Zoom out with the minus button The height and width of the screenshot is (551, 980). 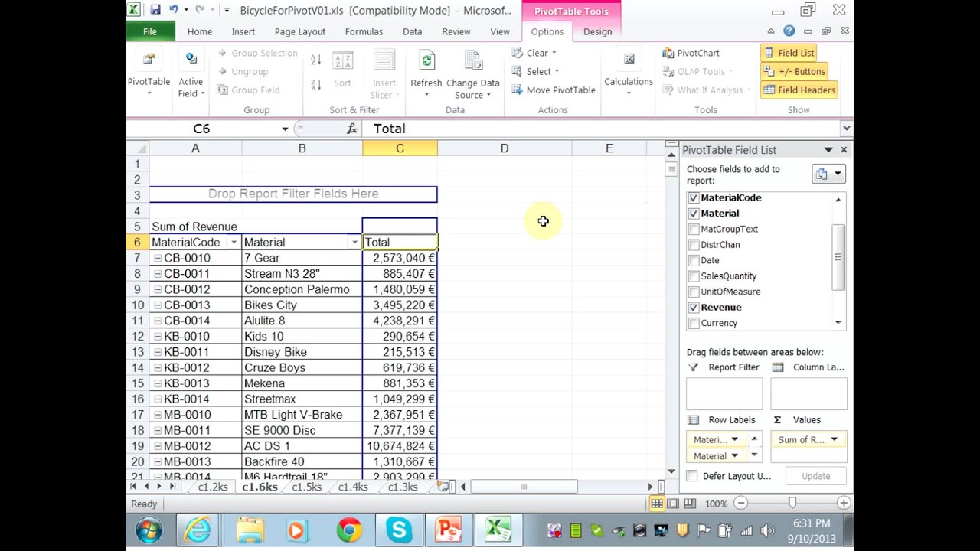coord(740,504)
